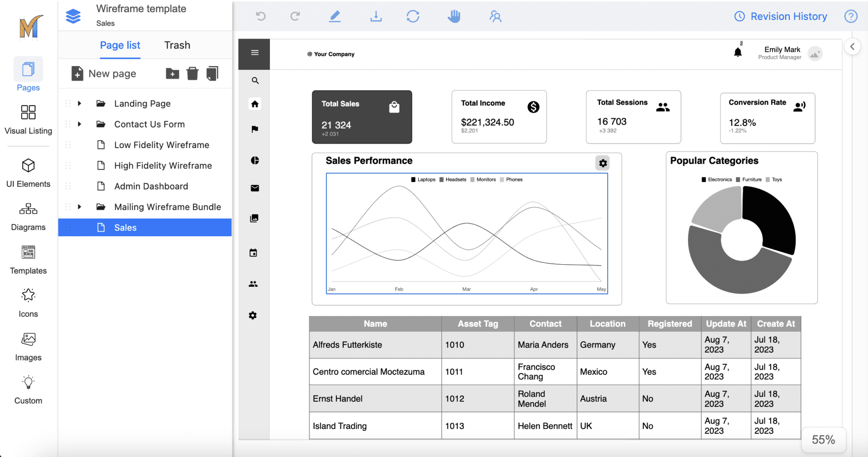Switch to the Page list tab
868x457 pixels.
tap(119, 45)
